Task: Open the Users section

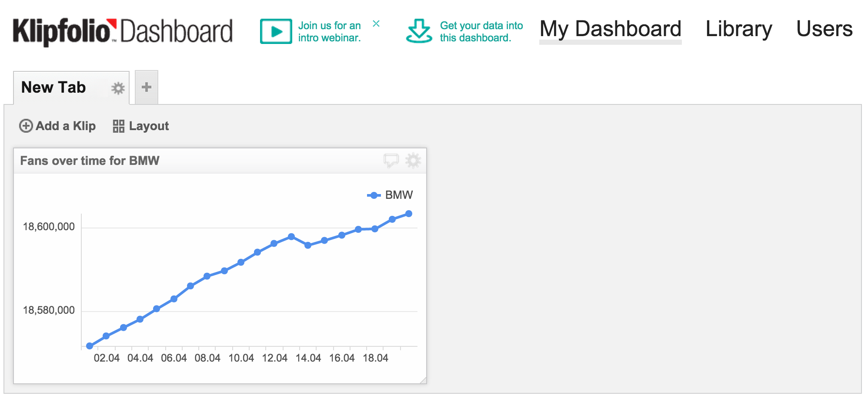Action: pos(824,29)
